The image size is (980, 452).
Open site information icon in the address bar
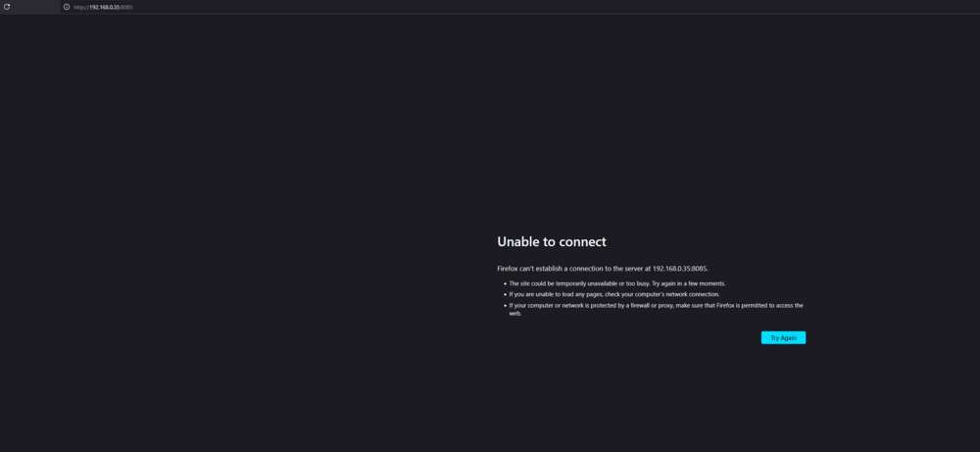tap(67, 7)
